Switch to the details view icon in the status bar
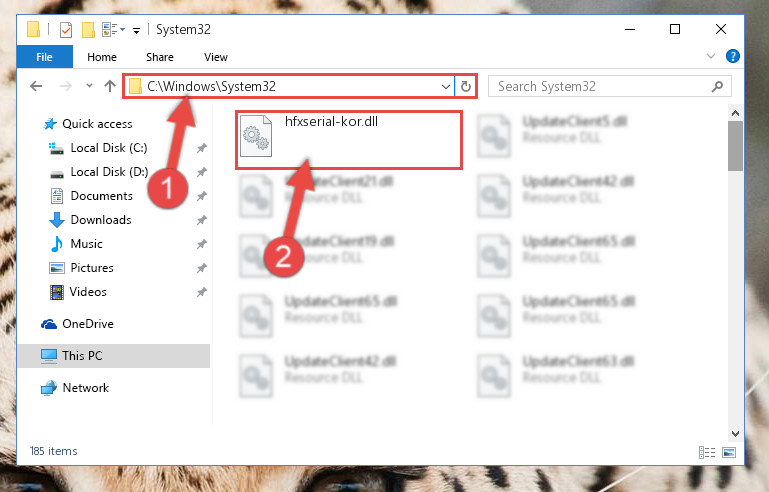Image resolution: width=769 pixels, height=492 pixels. pyautogui.click(x=707, y=452)
